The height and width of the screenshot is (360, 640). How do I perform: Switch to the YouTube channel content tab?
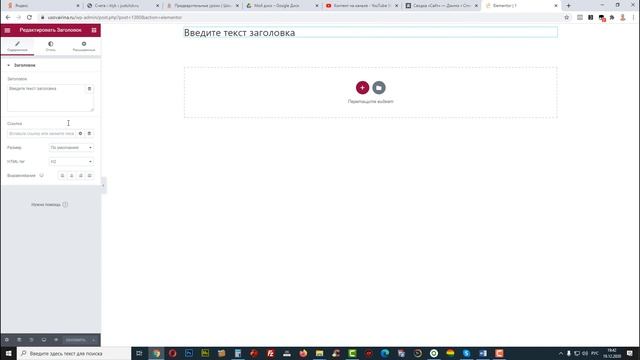tap(362, 6)
